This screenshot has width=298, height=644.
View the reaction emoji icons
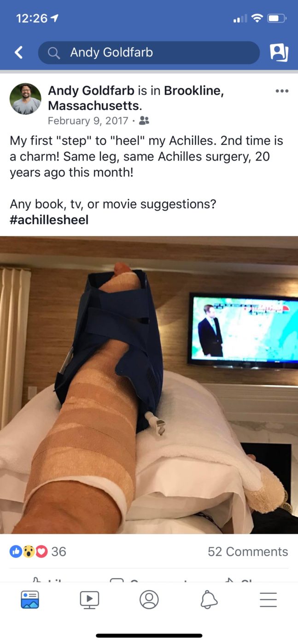(29, 551)
